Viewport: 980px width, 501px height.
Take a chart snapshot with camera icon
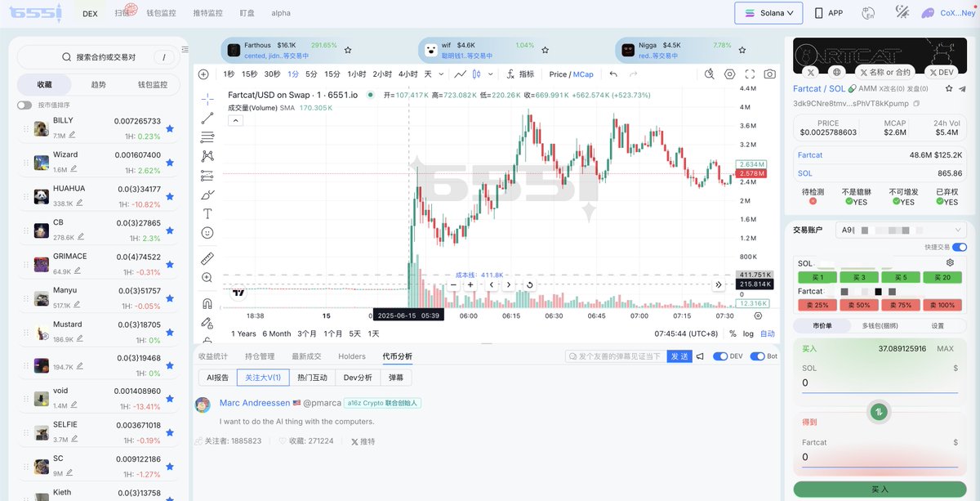coord(769,74)
